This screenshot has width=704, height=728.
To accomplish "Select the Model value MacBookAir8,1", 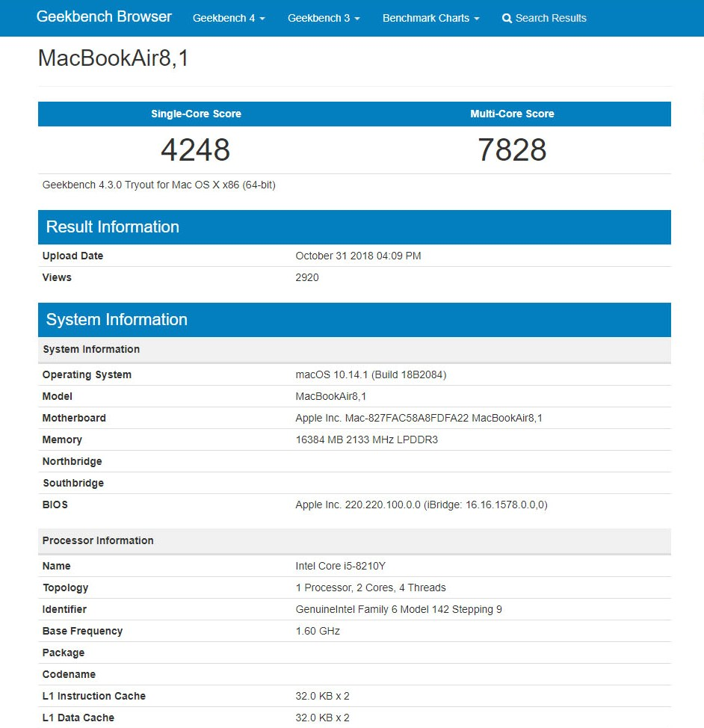I will 330,396.
